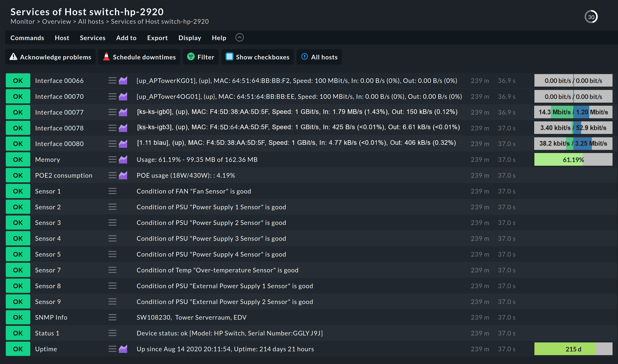Click Acknowledge problems button
The image size is (618, 364).
click(50, 57)
